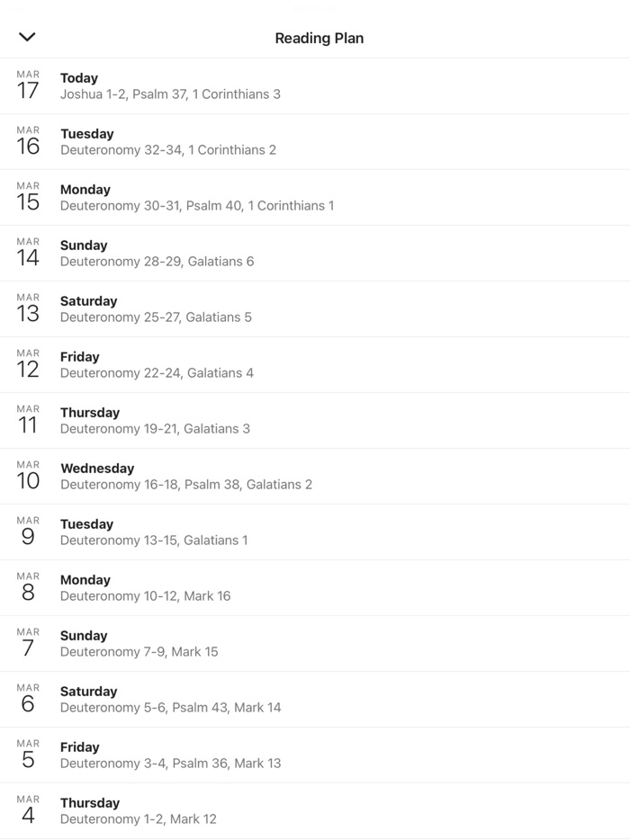Choose Friday's Deuteronomy 22-24, Galatians 4
Viewport: 630px width, 840px height.
[x=157, y=365]
